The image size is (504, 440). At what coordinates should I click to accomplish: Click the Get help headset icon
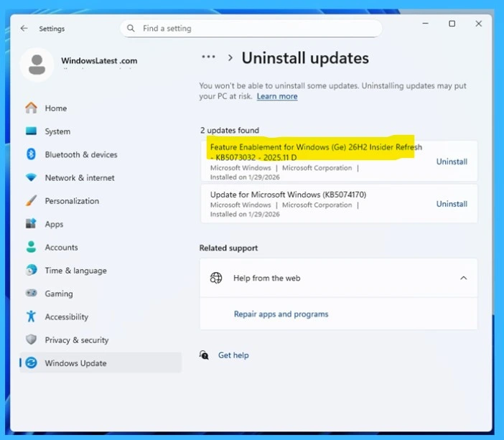pos(204,355)
